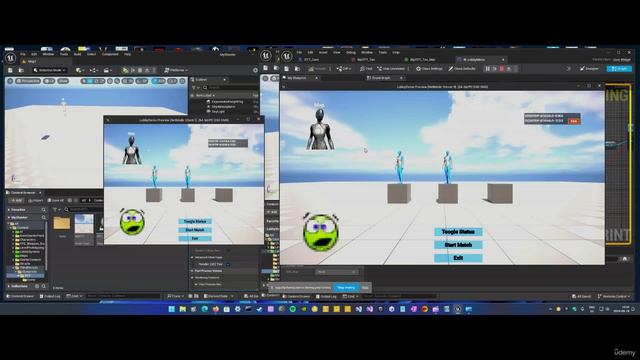Open the None combo box below the server preview
The image size is (640, 360).
point(337,272)
